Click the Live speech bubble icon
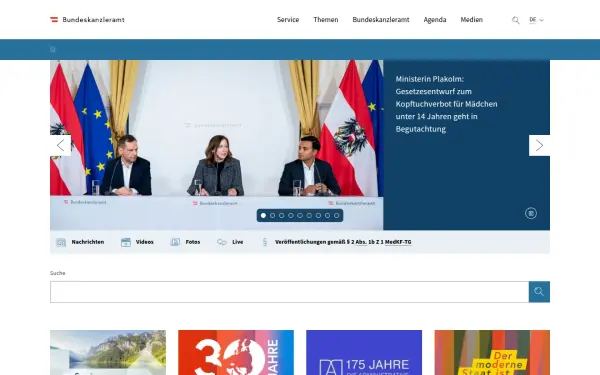The height and width of the screenshot is (375, 600). click(x=222, y=242)
